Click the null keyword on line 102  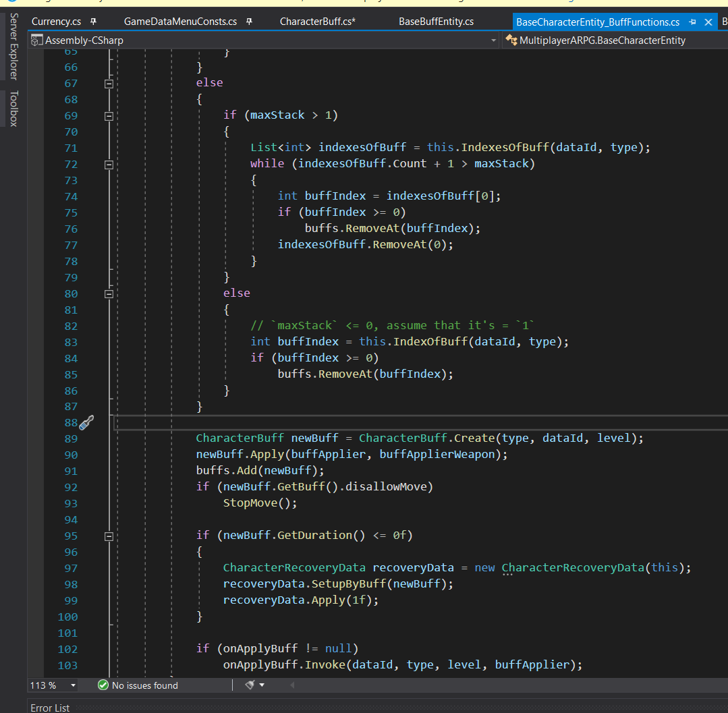coord(338,649)
